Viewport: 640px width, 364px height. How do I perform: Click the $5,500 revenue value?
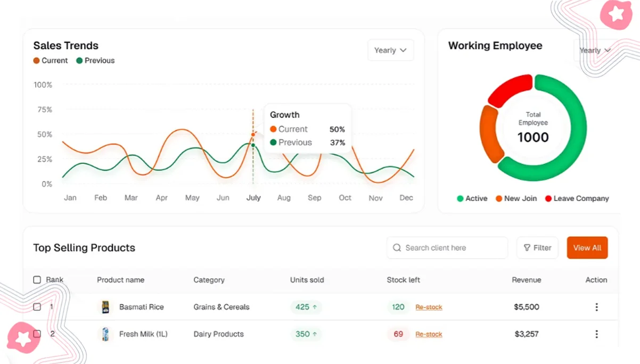(527, 307)
